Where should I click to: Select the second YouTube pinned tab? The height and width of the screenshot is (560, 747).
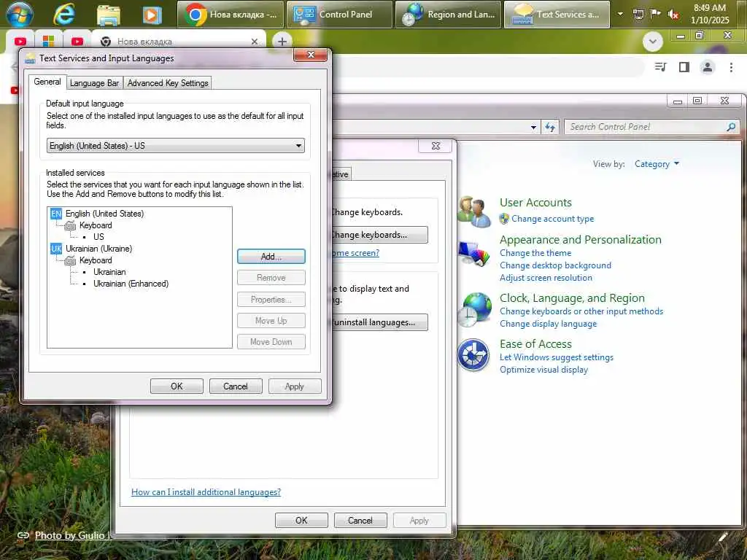pyautogui.click(x=77, y=42)
